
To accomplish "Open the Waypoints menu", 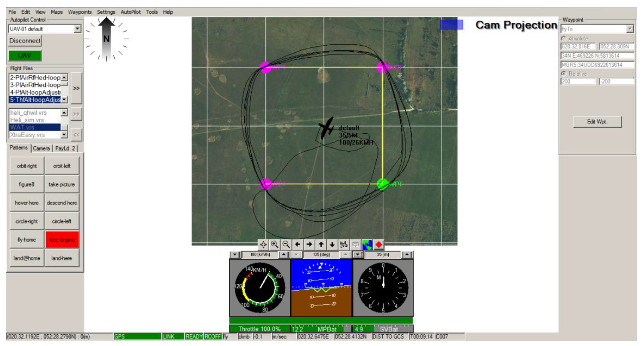I will pyautogui.click(x=80, y=12).
